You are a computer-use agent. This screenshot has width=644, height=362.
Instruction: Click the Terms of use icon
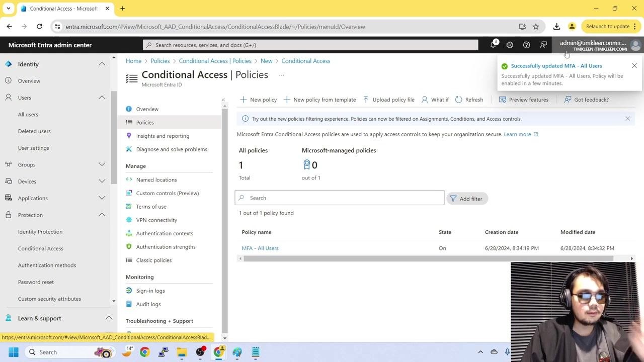[x=129, y=207]
